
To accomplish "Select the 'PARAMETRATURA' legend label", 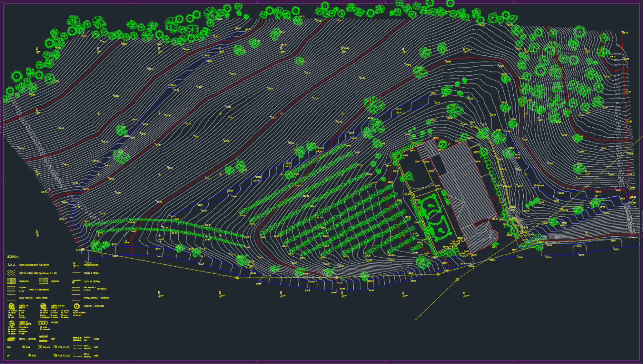I will pyautogui.click(x=91, y=265).
